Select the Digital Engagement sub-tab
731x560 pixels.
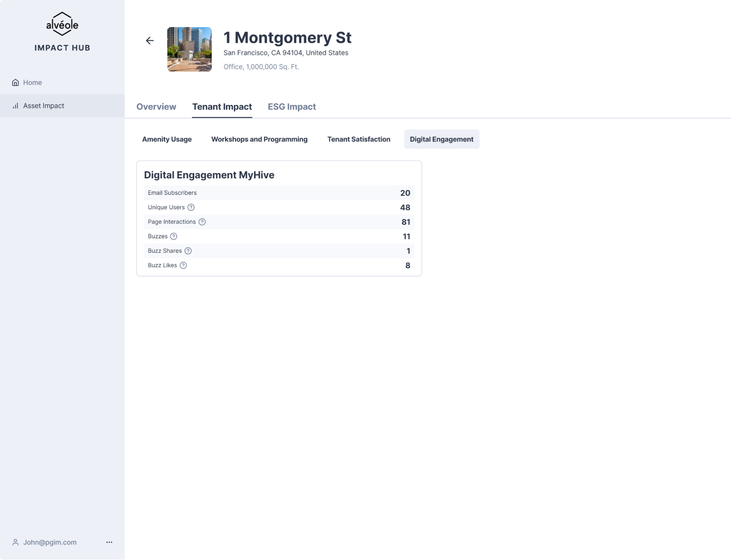pos(441,139)
